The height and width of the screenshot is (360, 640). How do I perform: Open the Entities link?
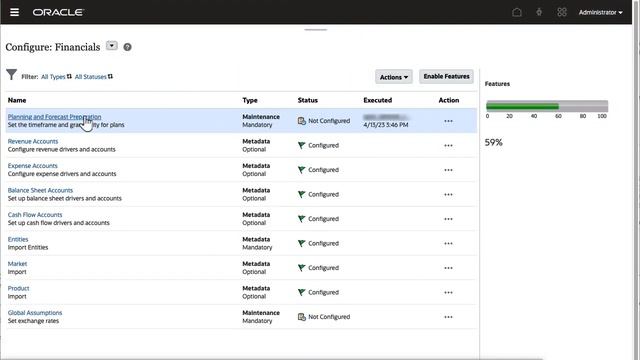[x=18, y=239]
